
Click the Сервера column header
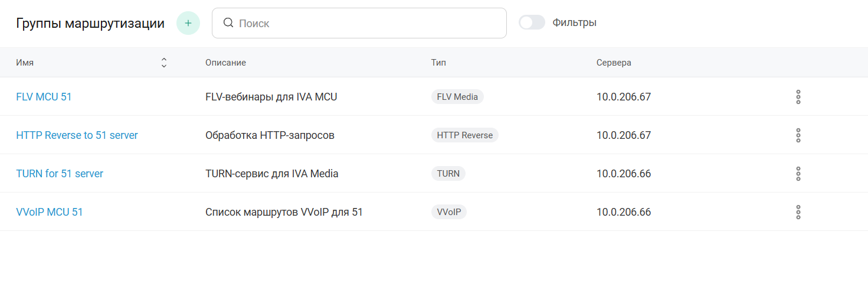pyautogui.click(x=614, y=63)
